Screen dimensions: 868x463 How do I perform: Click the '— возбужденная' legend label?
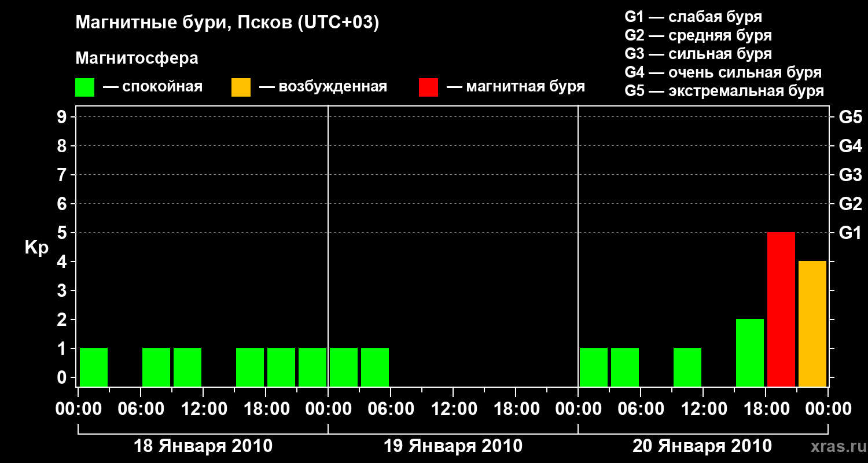click(x=323, y=87)
